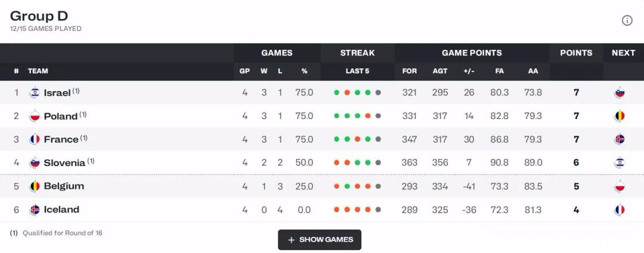The height and width of the screenshot is (253, 644).
Task: Open the Slovenia team link
Action: (x=64, y=163)
